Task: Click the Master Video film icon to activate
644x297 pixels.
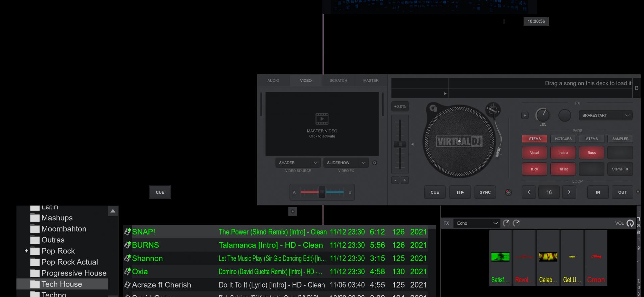Action: 322,119
